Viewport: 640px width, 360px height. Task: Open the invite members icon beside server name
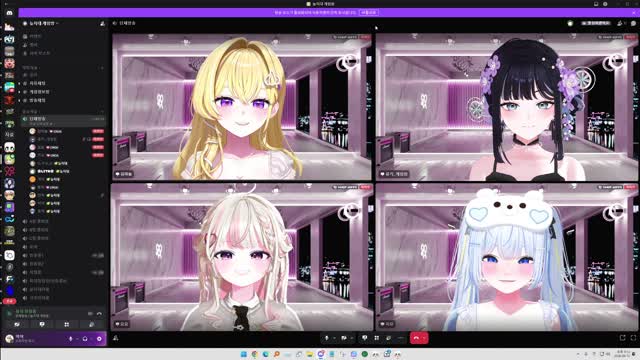tap(102, 24)
